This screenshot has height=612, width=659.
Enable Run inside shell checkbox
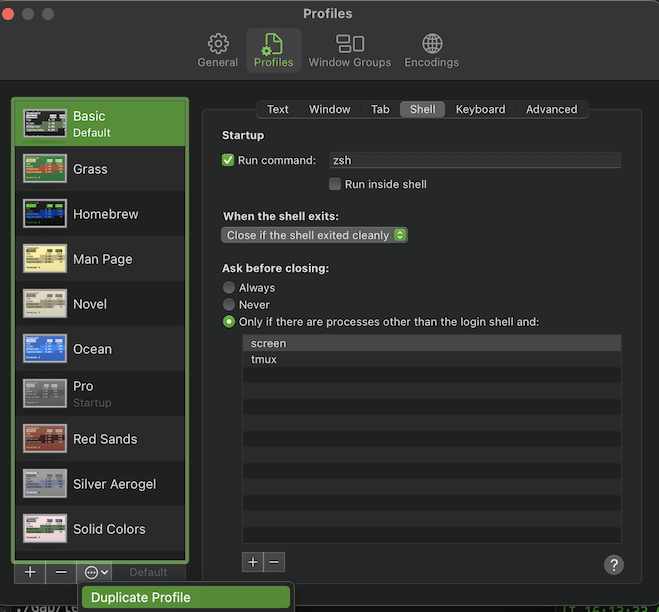coord(335,184)
